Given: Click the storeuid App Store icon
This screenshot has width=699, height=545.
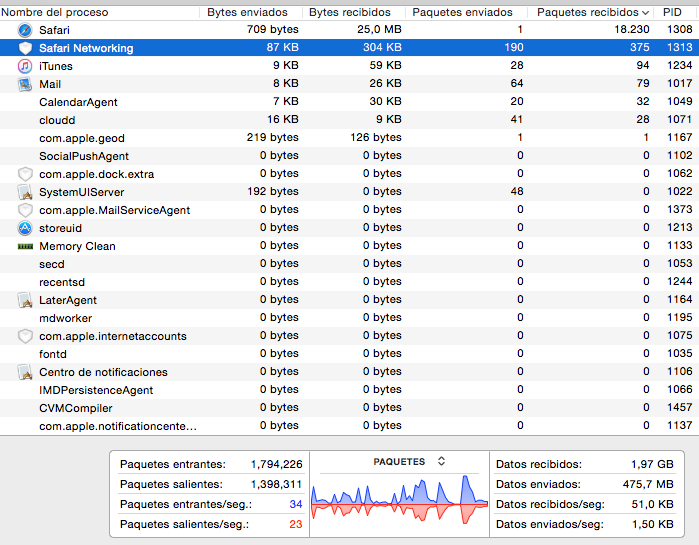Looking at the screenshot, I should tap(25, 228).
